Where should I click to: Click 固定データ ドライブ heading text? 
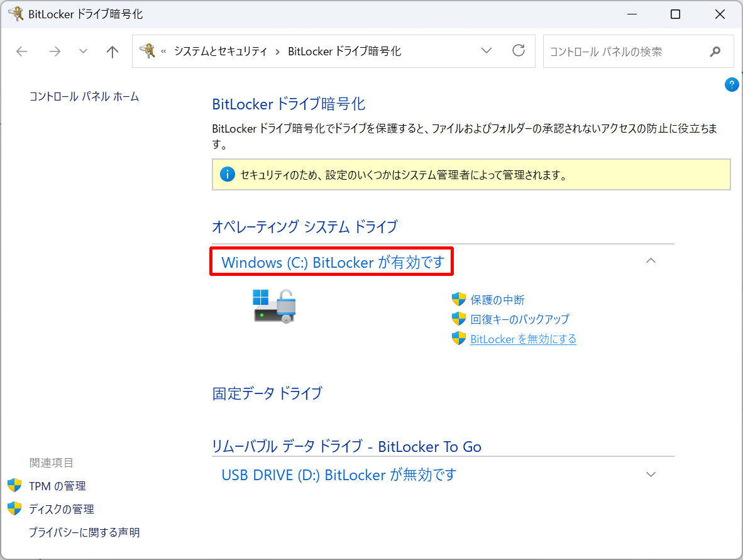point(267,393)
